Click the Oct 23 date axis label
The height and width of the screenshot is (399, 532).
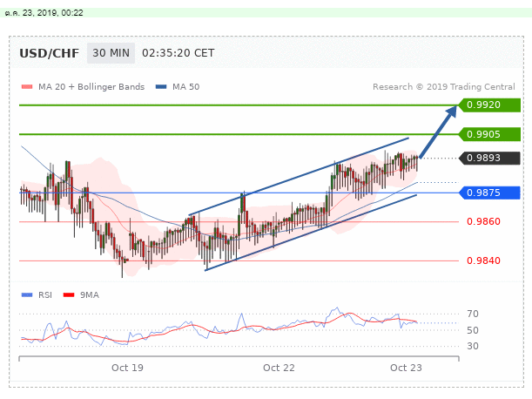(x=406, y=368)
